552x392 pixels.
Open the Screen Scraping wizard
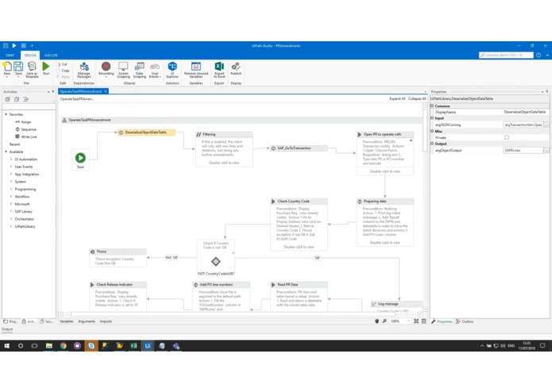pos(123,70)
